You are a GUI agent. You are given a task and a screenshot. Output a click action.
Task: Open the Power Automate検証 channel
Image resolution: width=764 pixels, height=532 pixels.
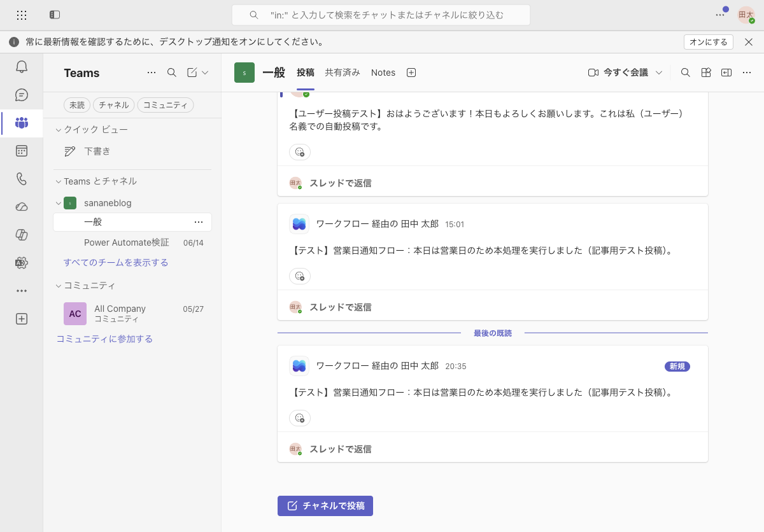coord(132,242)
